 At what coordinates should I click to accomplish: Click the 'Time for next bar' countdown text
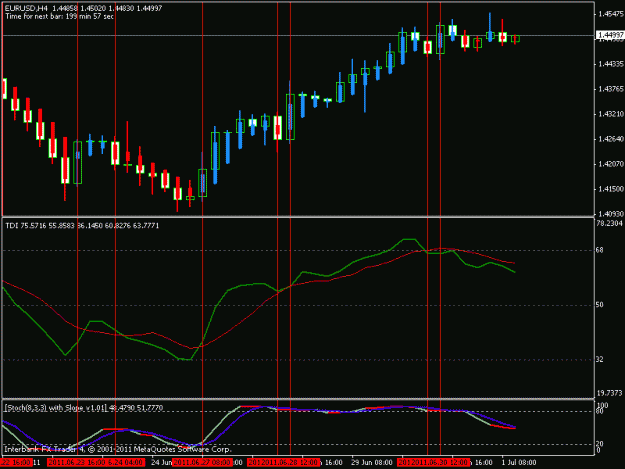tap(59, 16)
